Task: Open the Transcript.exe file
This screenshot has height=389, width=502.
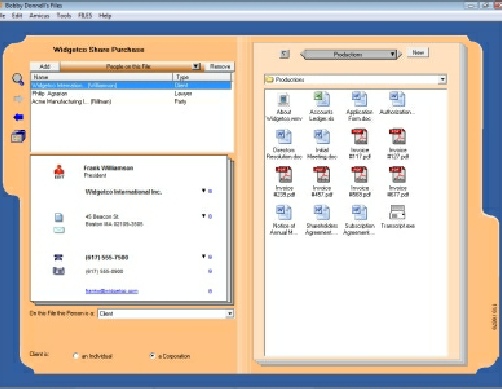Action: [x=397, y=217]
